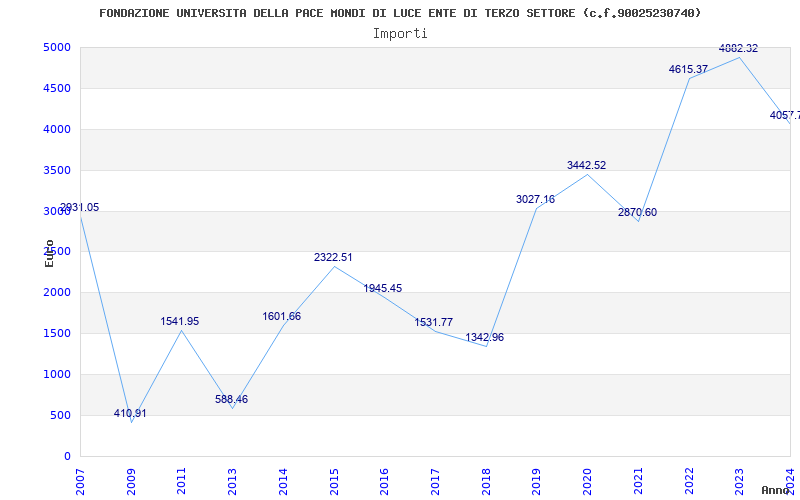800x500 pixels.
Task: Click the Anno x-axis label
Action: click(x=776, y=490)
